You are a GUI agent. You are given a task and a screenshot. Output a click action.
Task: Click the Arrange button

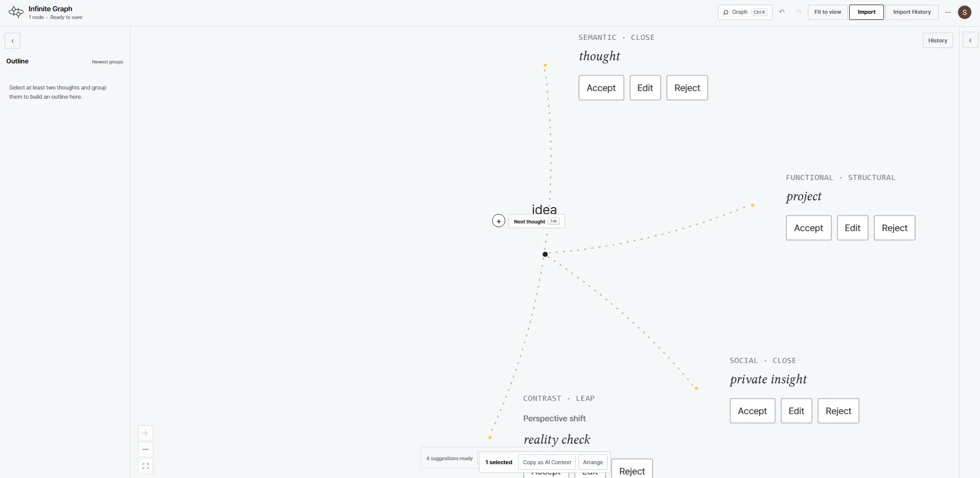(593, 462)
